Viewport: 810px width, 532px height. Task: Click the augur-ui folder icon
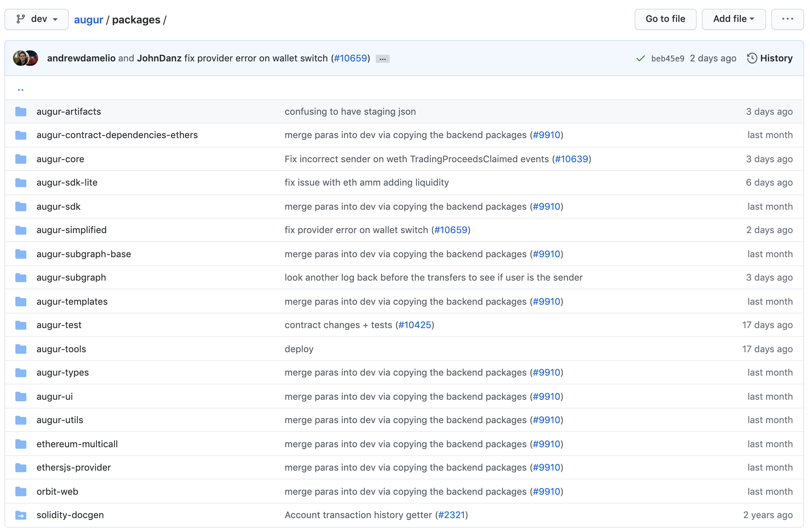[x=21, y=396]
